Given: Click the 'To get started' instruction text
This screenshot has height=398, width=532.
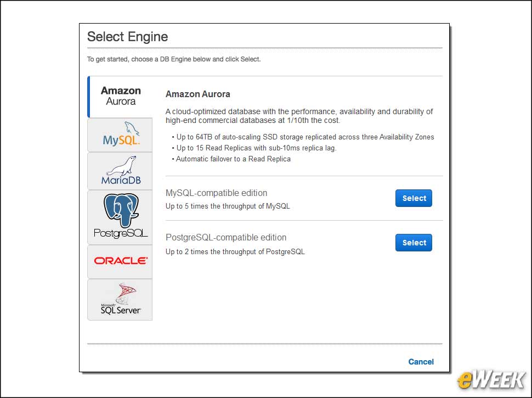Looking at the screenshot, I should coord(174,59).
